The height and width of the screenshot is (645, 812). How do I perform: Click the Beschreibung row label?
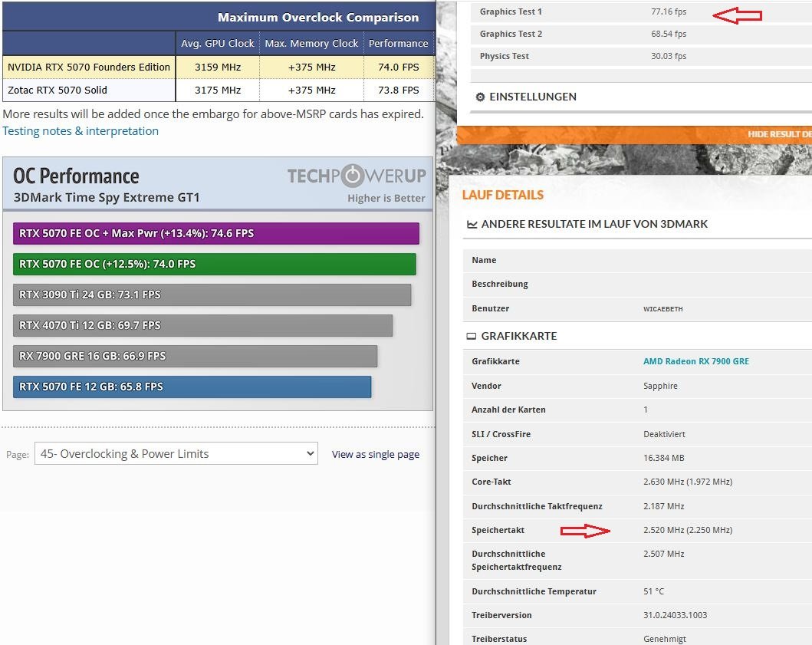tap(500, 284)
